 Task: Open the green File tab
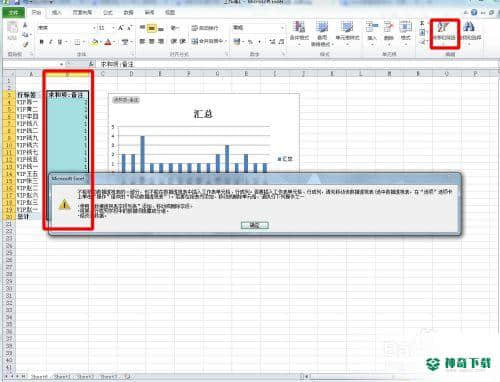click(x=13, y=13)
